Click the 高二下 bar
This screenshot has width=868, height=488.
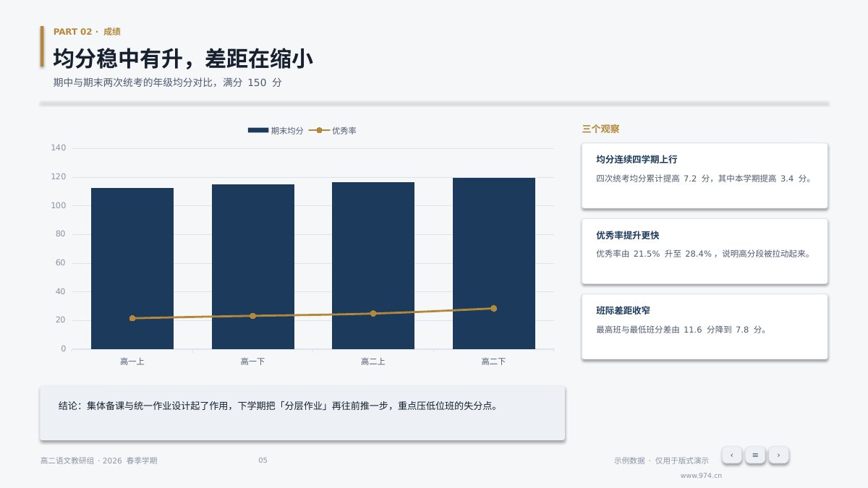(494, 263)
